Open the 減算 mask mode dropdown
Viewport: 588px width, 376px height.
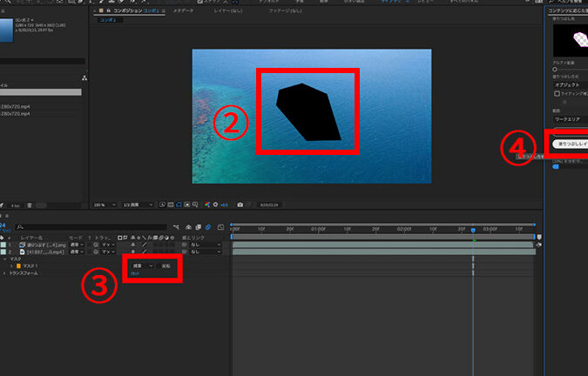click(x=143, y=265)
